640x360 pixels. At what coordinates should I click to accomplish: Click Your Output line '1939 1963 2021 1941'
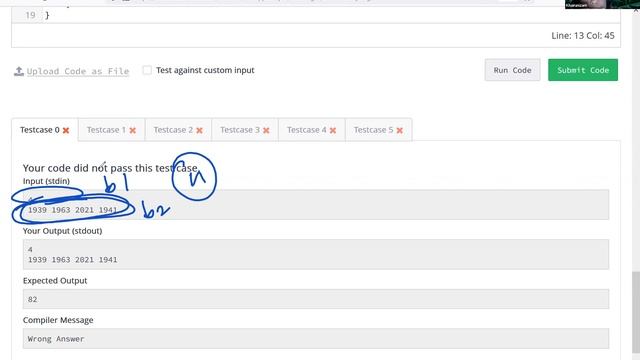pos(73,260)
